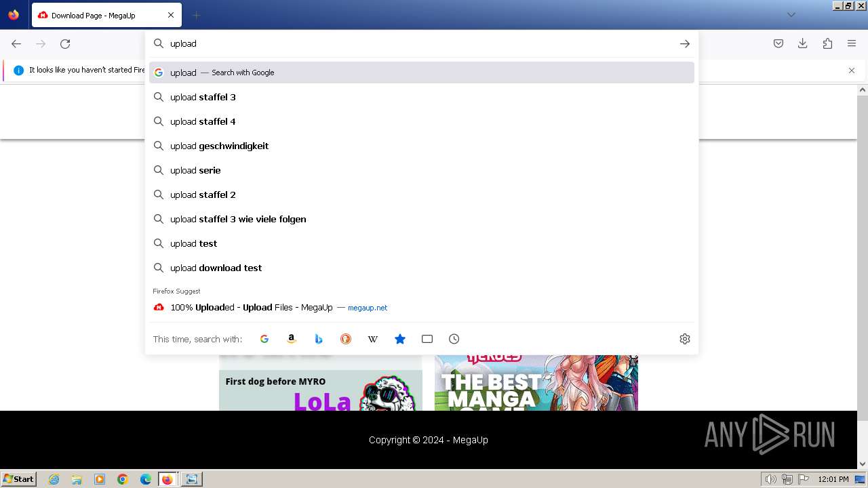This screenshot has width=868, height=488.
Task: Search bookmarks using the star icon
Action: (400, 339)
